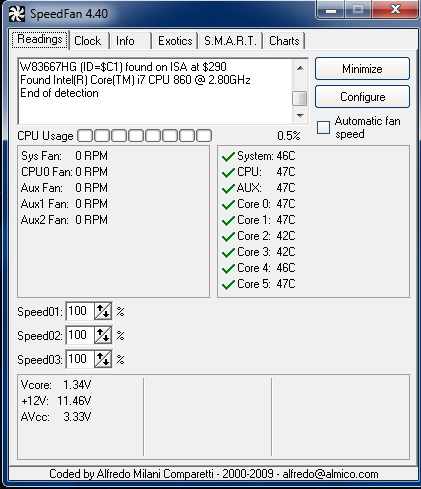421x489 pixels.
Task: Click the green checkmark beside Core 2
Action: pyautogui.click(x=228, y=236)
